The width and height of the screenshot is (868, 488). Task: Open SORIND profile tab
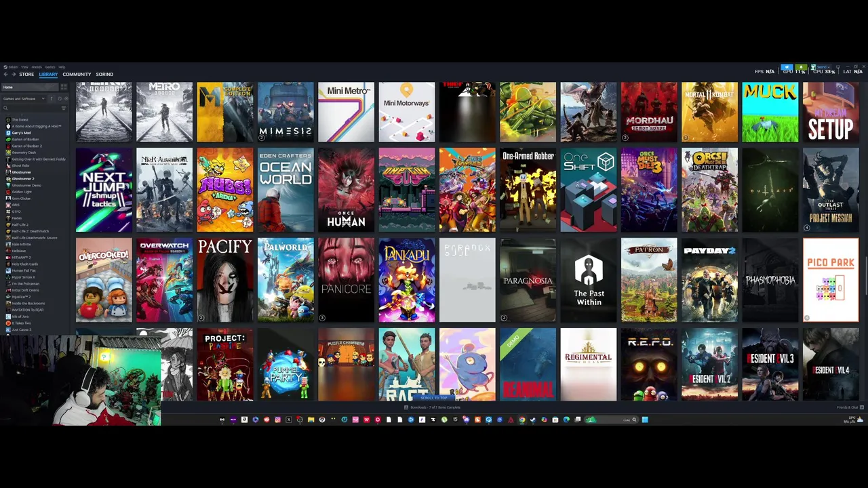click(104, 75)
